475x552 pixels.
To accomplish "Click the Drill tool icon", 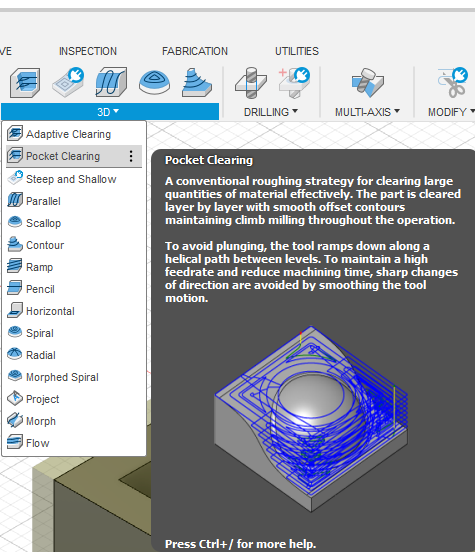I will coord(251,83).
